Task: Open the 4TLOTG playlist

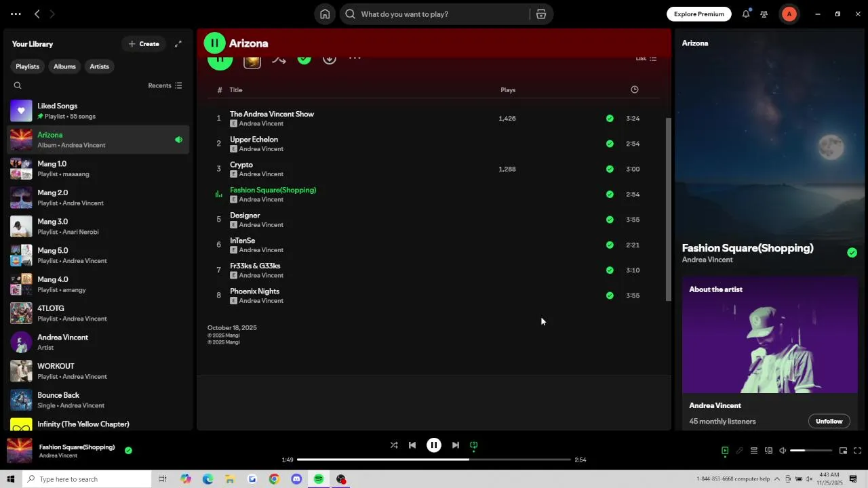Action: pyautogui.click(x=98, y=313)
